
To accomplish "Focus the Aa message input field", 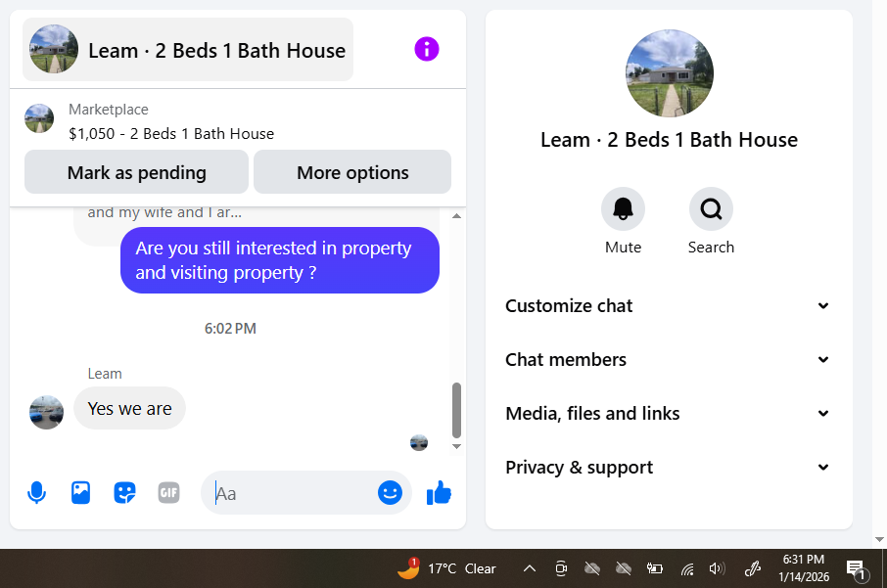I will pos(294,493).
